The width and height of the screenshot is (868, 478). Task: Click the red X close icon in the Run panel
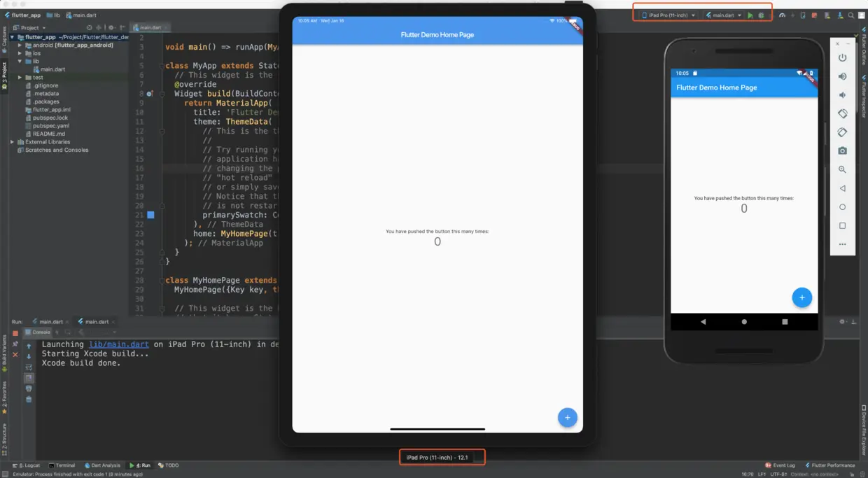click(x=15, y=355)
